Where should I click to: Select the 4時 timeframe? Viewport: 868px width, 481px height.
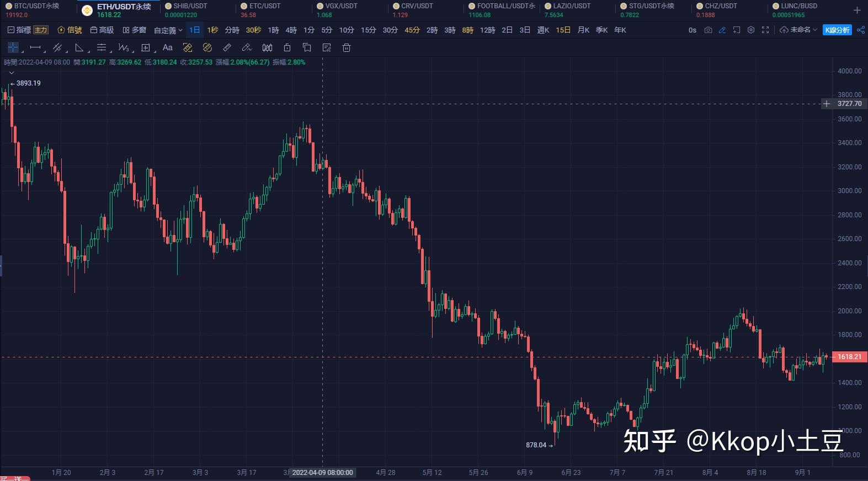[x=291, y=30]
